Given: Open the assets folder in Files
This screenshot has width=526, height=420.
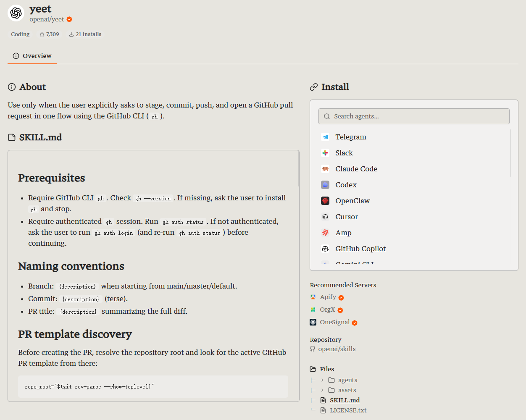Looking at the screenshot, I should pos(347,390).
